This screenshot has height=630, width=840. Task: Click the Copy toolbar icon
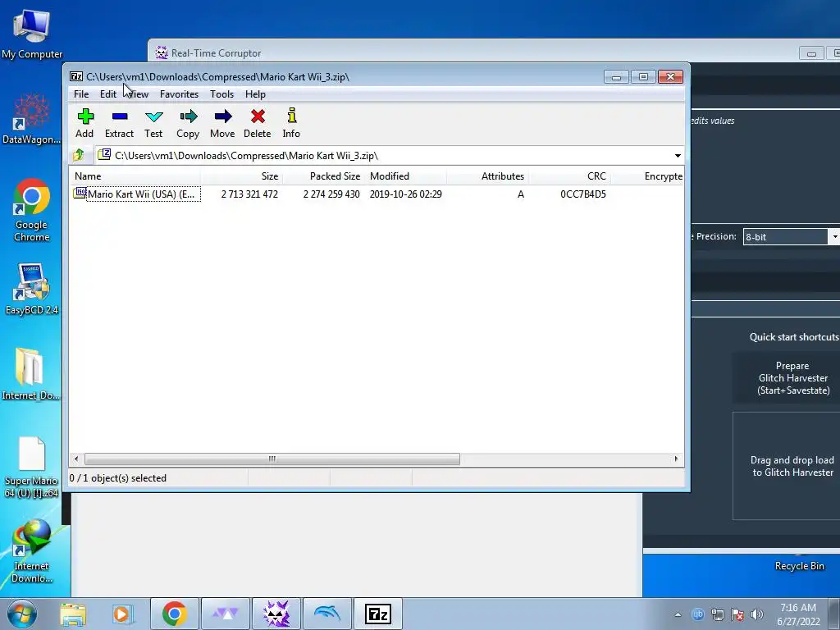pos(188,123)
